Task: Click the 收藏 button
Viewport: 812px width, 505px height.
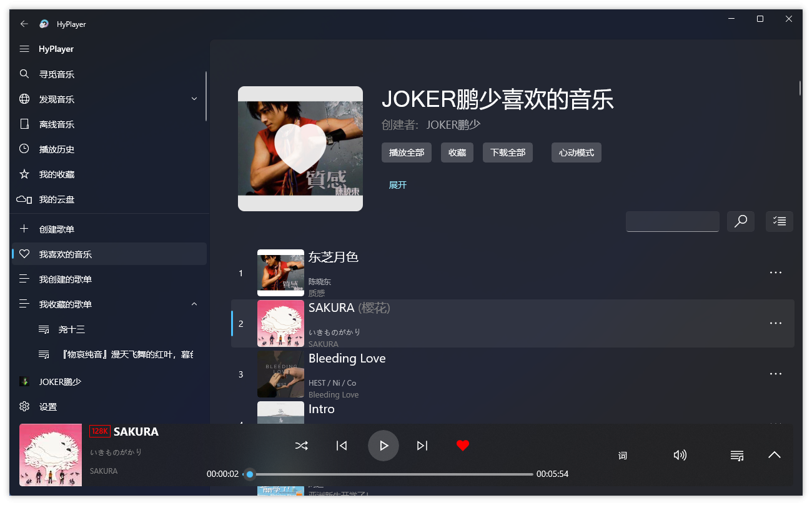Action: 457,152
